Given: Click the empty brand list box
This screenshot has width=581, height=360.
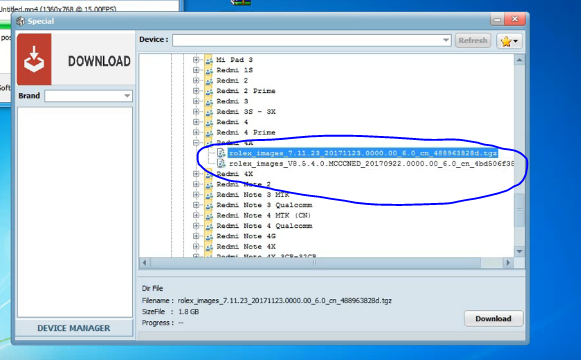Looking at the screenshot, I should [75, 212].
